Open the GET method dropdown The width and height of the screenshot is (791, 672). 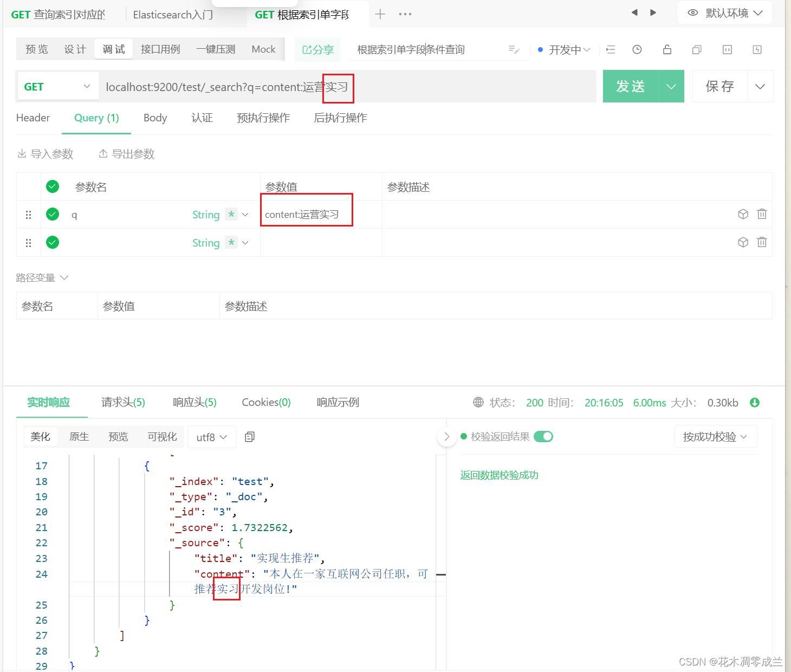click(x=58, y=87)
